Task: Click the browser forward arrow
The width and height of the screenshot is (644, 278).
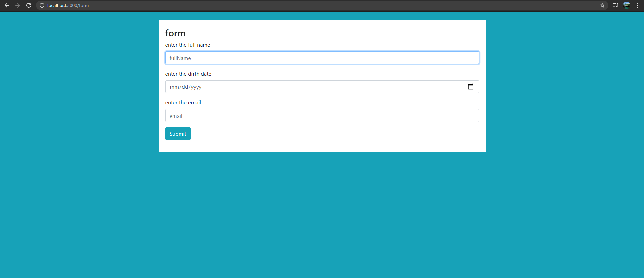Action: tap(18, 5)
